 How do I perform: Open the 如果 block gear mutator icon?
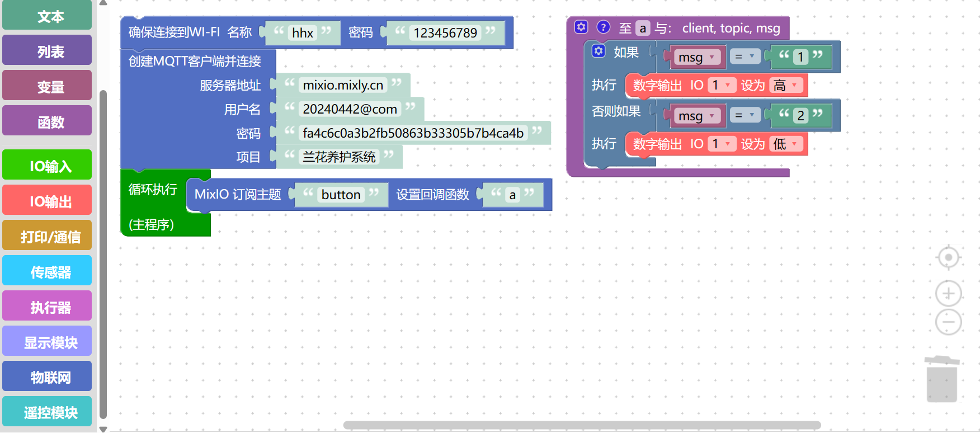[599, 51]
